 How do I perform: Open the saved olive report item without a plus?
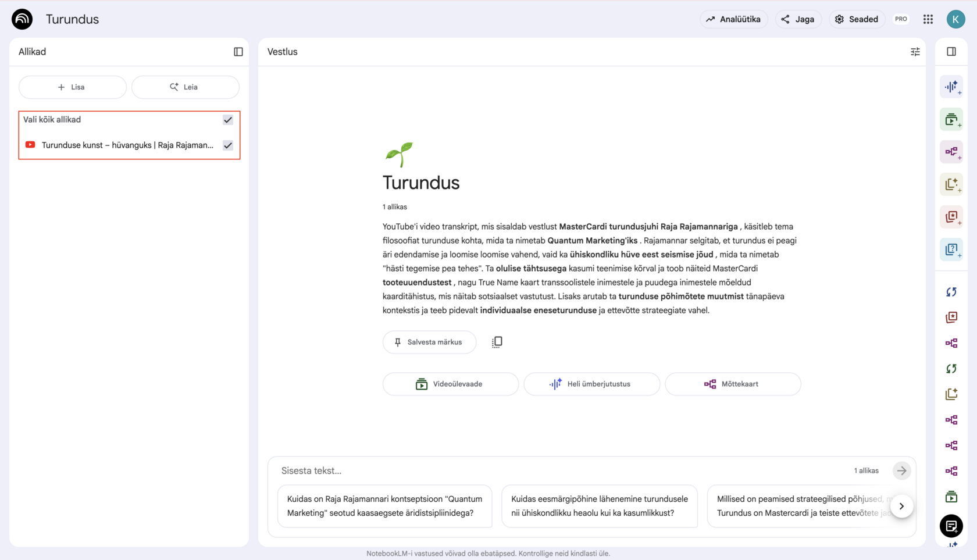click(x=951, y=394)
